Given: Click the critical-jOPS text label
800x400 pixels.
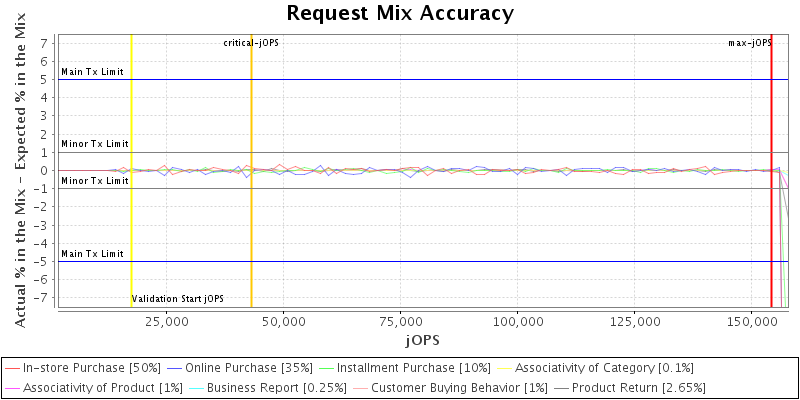Looking at the screenshot, I should pos(249,43).
